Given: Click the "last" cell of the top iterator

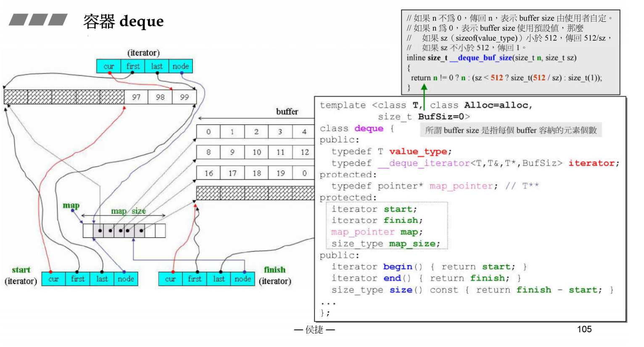Looking at the screenshot, I should (x=157, y=66).
